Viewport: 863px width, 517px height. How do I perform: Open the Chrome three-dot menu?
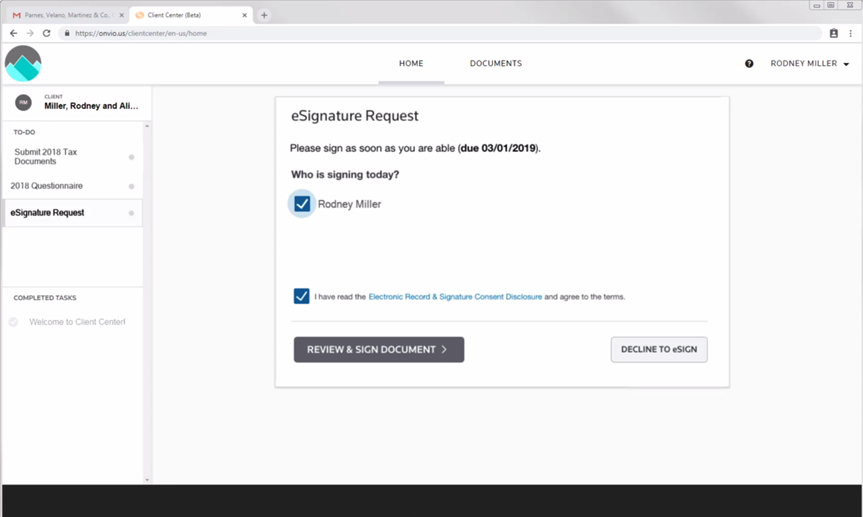851,33
